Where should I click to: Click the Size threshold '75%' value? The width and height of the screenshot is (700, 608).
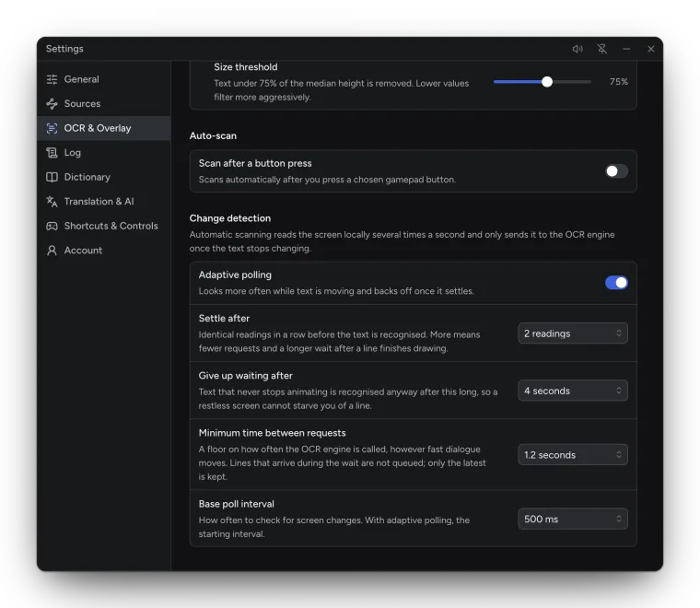(619, 82)
